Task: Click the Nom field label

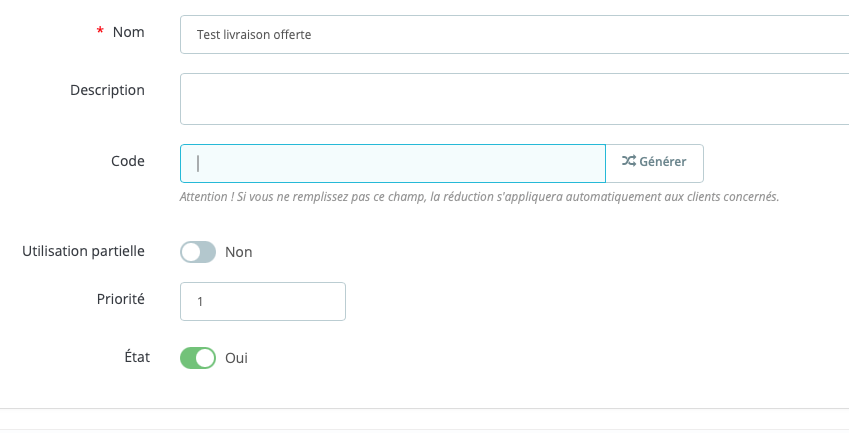Action: pyautogui.click(x=128, y=32)
